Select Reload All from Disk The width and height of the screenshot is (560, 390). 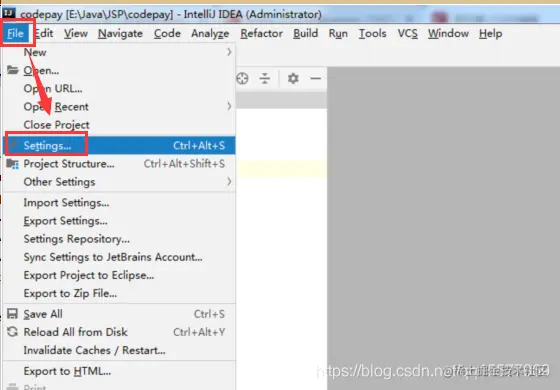point(119,332)
